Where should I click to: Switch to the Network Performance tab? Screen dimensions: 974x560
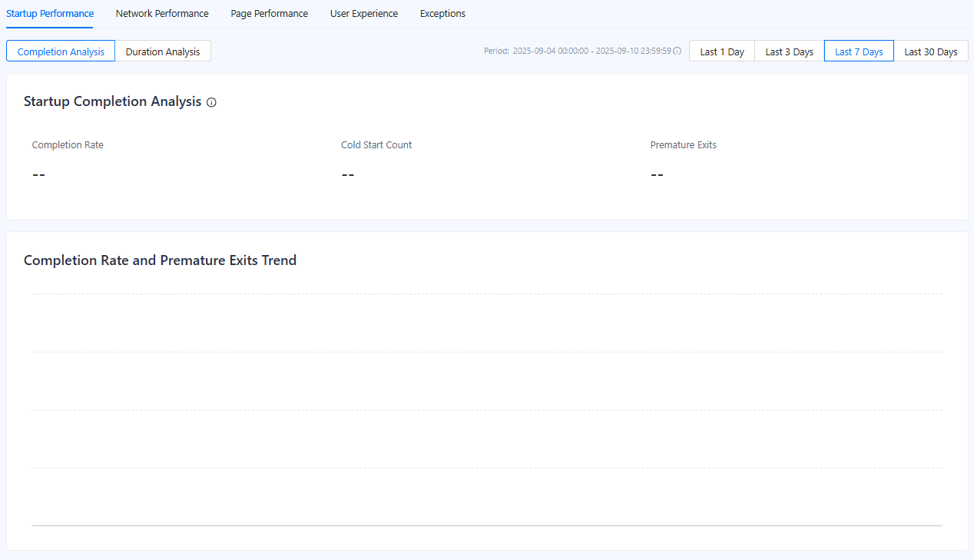tap(162, 14)
